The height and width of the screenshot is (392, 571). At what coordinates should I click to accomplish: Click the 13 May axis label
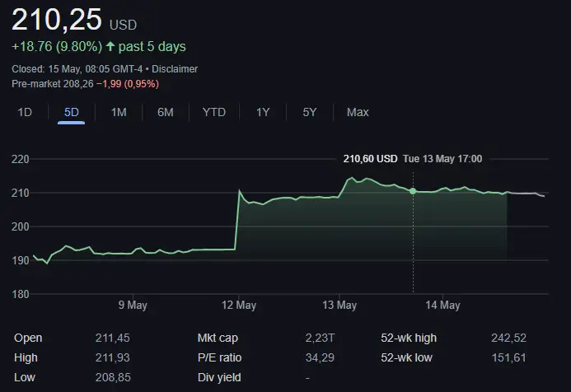(x=339, y=305)
